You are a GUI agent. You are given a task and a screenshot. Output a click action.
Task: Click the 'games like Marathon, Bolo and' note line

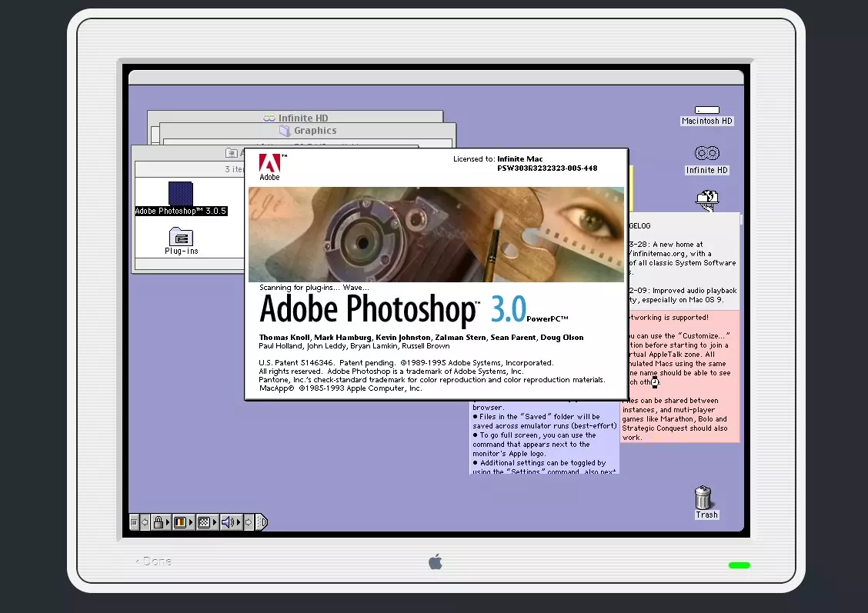pyautogui.click(x=674, y=419)
